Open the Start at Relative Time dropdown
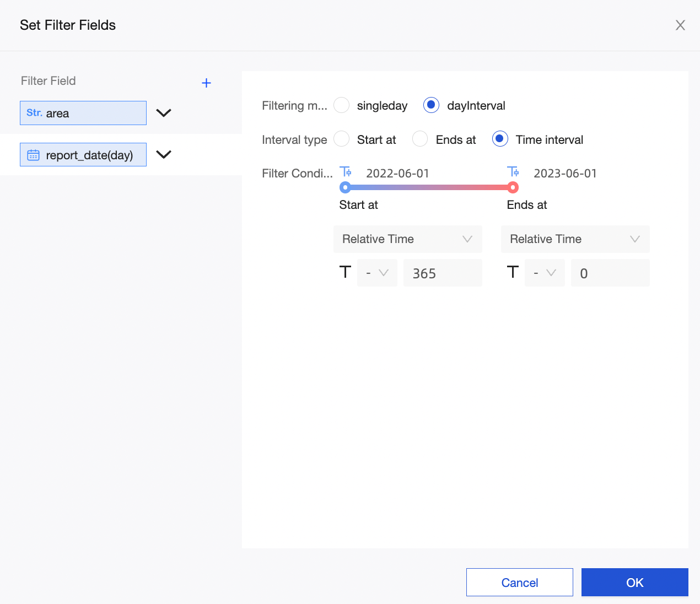Screen dimensions: 700x604 click(407, 239)
